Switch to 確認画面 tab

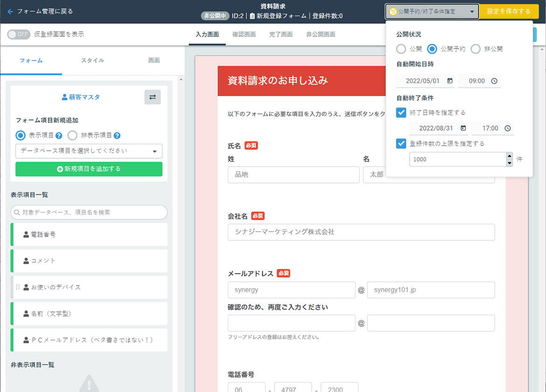244,35
